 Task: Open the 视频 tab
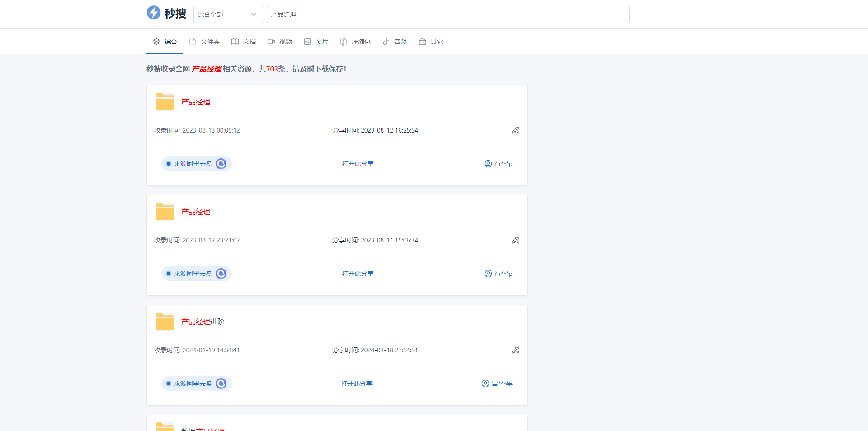point(280,42)
